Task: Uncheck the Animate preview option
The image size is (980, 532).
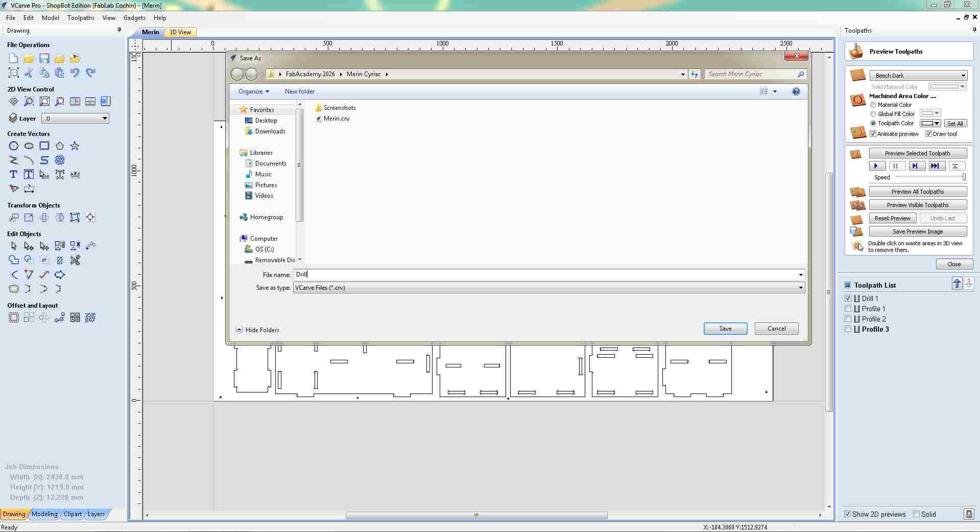Action: click(x=874, y=133)
